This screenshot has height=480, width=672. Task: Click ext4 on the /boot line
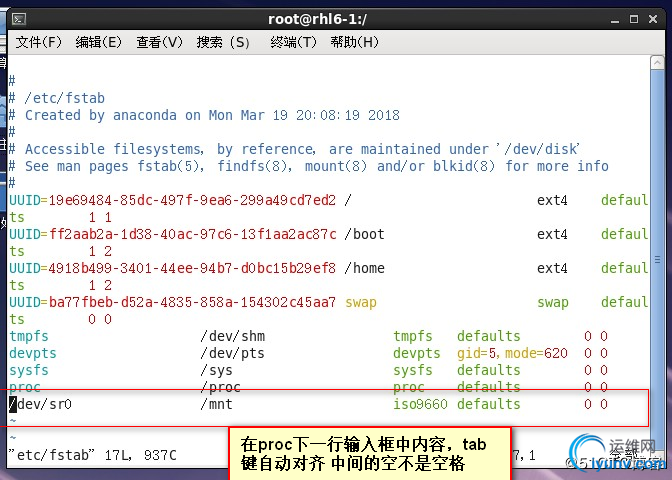pos(552,234)
